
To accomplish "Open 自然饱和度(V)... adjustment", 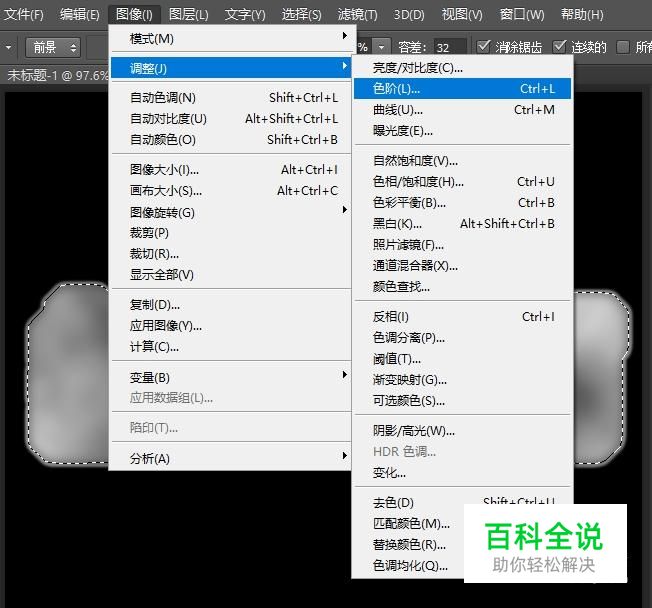I will pyautogui.click(x=462, y=161).
